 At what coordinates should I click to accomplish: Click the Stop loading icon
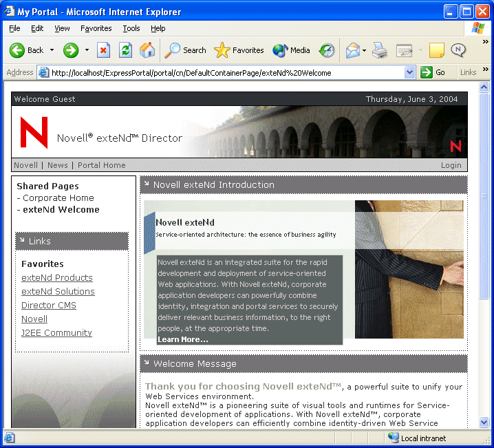coord(103,50)
